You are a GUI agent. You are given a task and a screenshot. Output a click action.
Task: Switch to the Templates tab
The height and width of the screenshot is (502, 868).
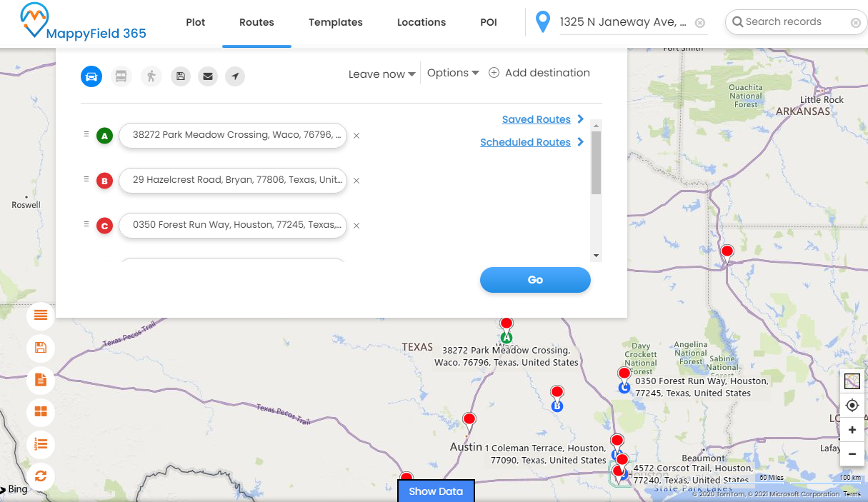pos(335,22)
